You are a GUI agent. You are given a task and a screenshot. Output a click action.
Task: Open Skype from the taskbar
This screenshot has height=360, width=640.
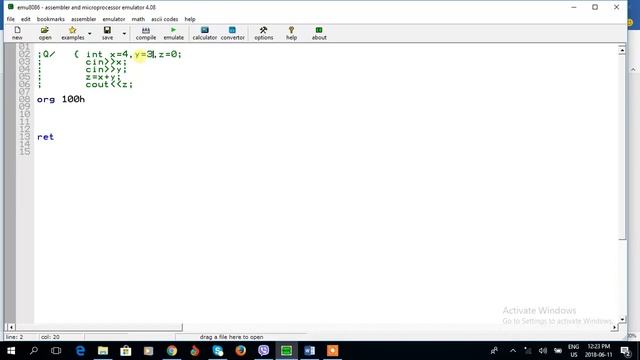[x=218, y=351]
